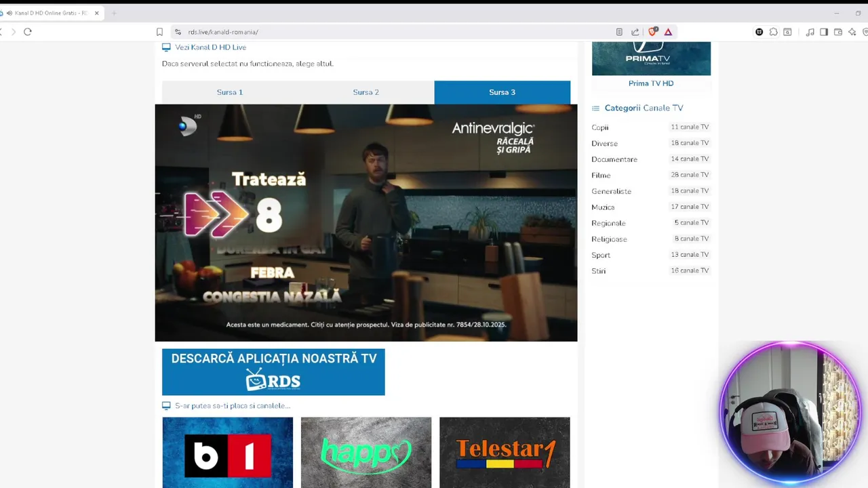Click 'S-ar putea sa-ti placa si canalele' text
868x488 pixels.
233,406
